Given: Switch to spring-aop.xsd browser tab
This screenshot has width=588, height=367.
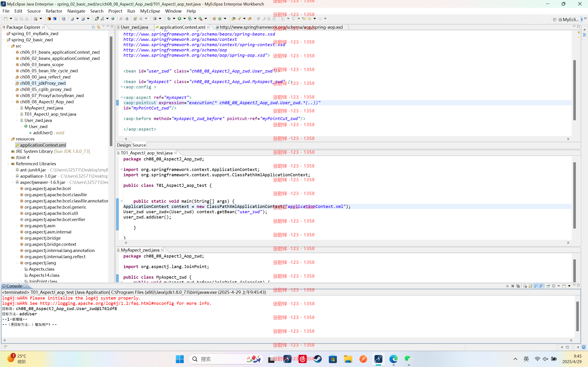Looking at the screenshot, I should [281, 27].
